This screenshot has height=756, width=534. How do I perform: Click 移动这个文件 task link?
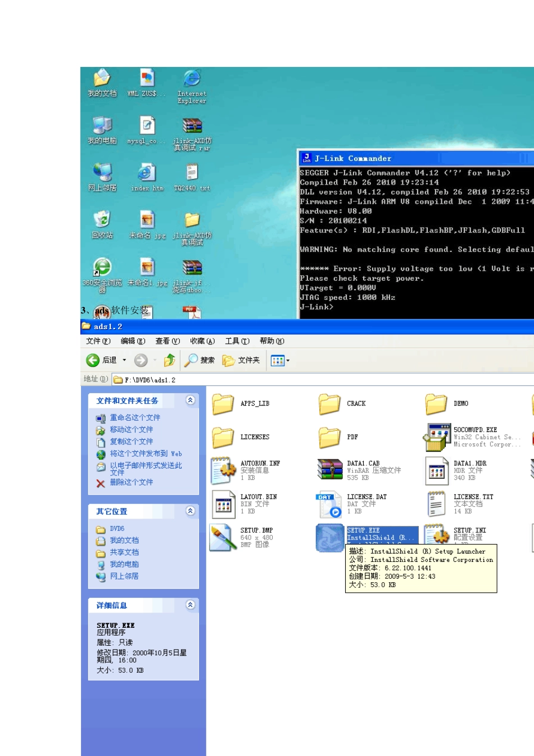(x=132, y=429)
